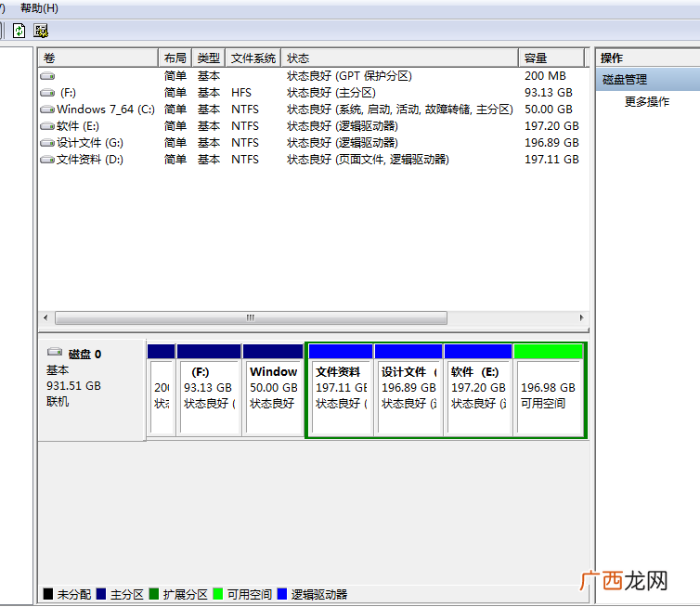Select the 软件 (E:) drive icon
This screenshot has width=700, height=607.
[x=47, y=126]
